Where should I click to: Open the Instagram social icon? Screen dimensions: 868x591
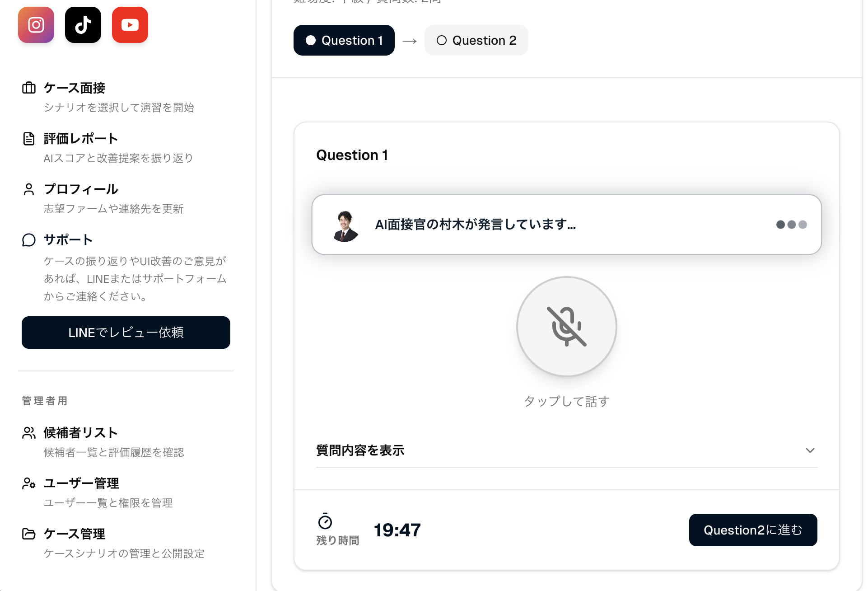pyautogui.click(x=36, y=25)
